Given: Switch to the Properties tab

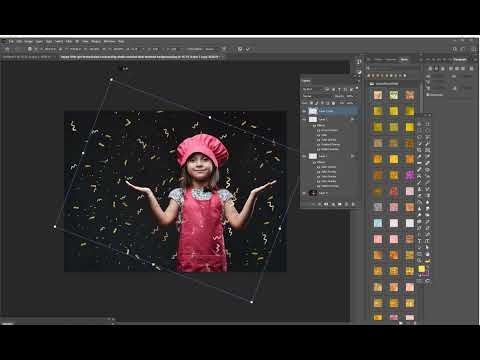Looking at the screenshot, I should pyautogui.click(x=460, y=59).
